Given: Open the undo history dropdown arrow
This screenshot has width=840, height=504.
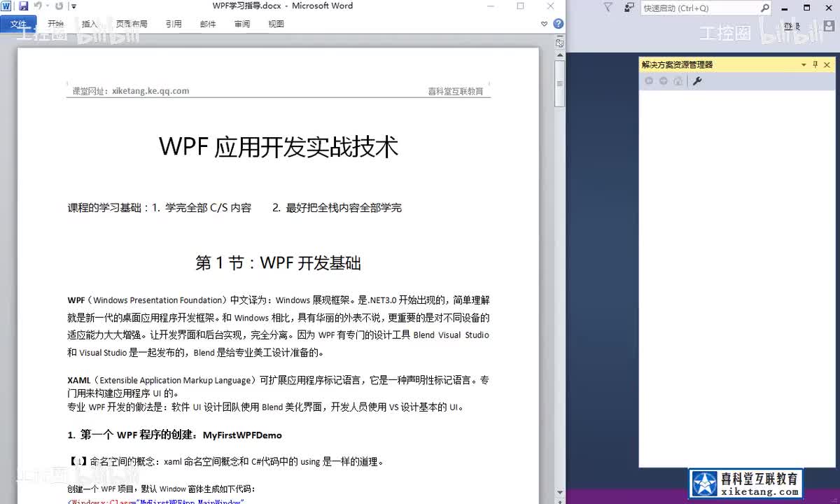Looking at the screenshot, I should (47, 6).
